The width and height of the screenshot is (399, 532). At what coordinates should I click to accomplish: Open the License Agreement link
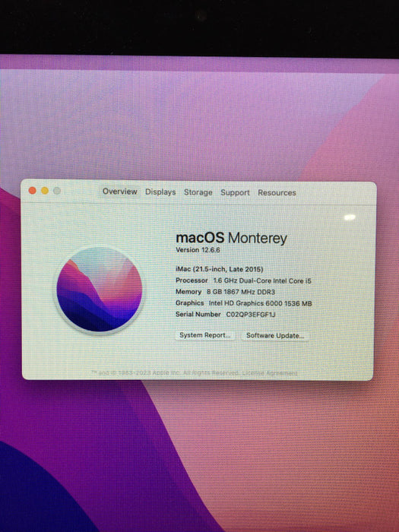tap(270, 373)
